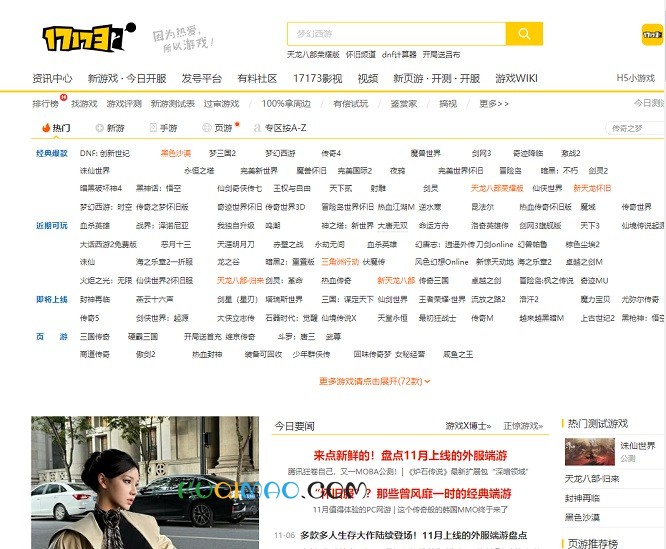Open orange 黑色沙漠 game link

[175, 153]
